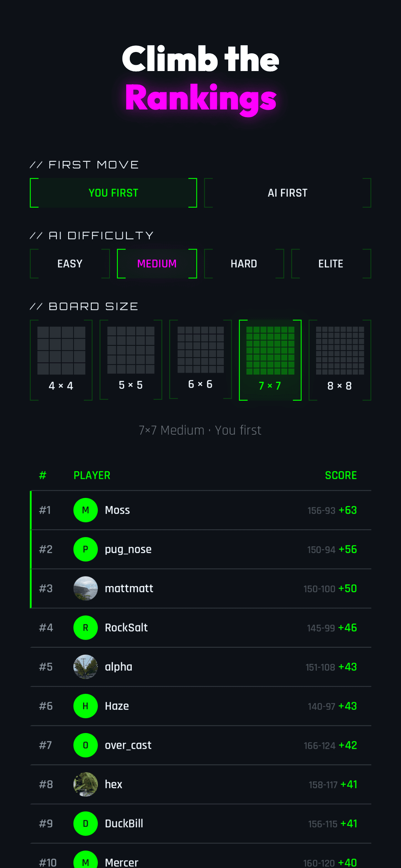Switch AI difficulty to HARD
The image size is (401, 868).
[x=244, y=263]
